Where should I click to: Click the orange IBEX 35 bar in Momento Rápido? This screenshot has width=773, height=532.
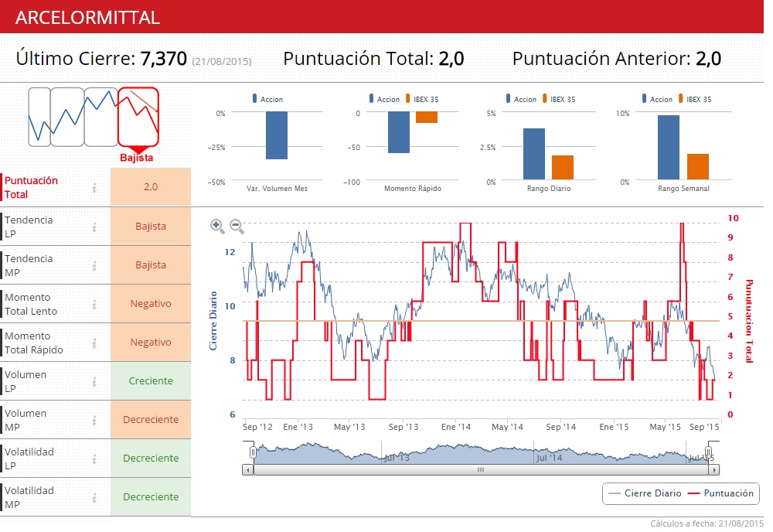427,117
